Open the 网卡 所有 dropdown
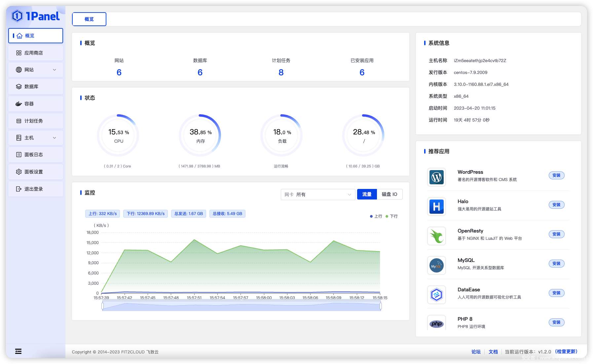The height and width of the screenshot is (364, 593). 318,195
